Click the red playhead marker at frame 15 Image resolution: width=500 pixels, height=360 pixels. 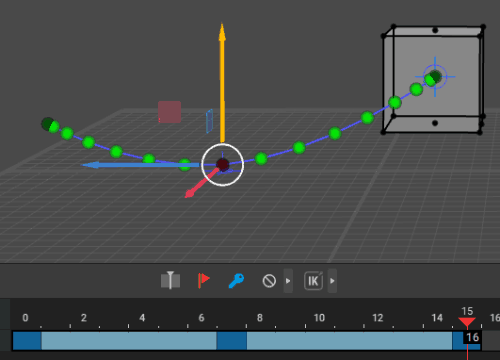(467, 322)
